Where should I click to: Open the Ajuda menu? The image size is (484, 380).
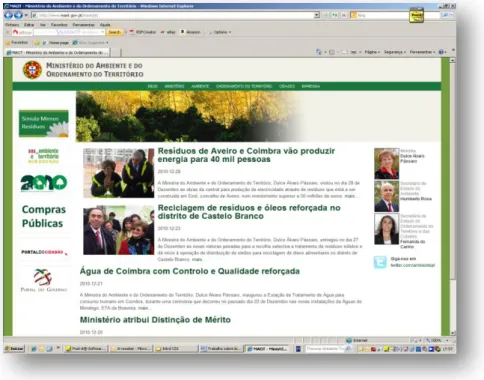pos(105,25)
